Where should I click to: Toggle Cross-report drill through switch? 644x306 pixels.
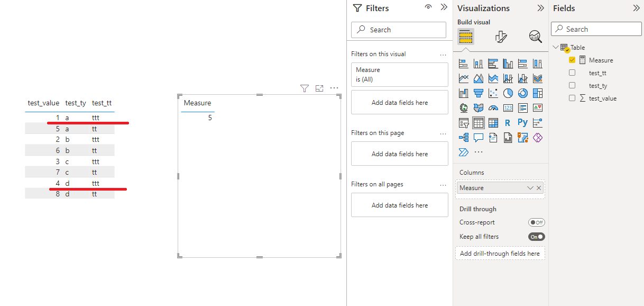(537, 222)
